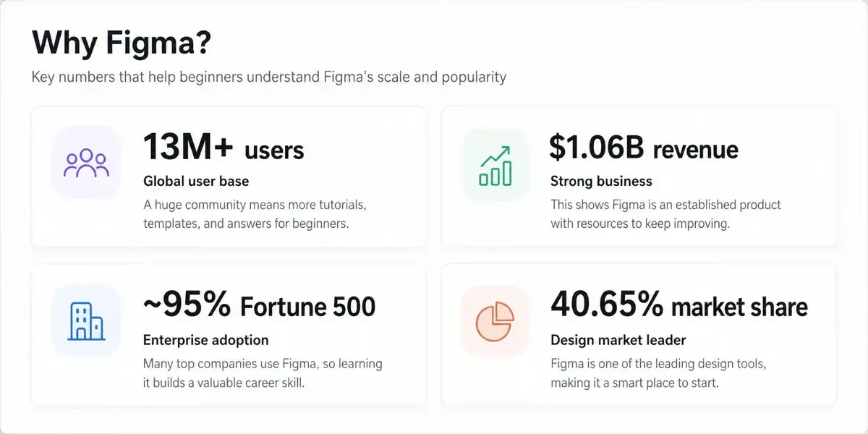Click the '~95% Fortune 500' statistic

[259, 305]
